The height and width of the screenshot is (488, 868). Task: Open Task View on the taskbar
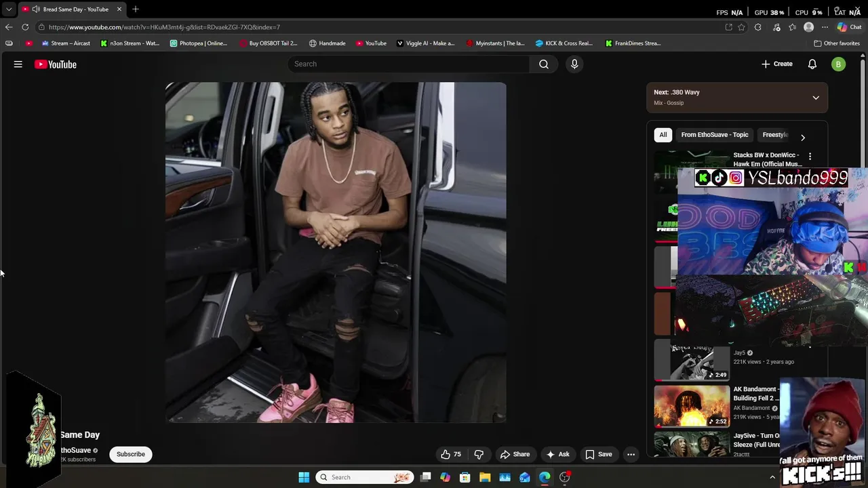click(426, 477)
